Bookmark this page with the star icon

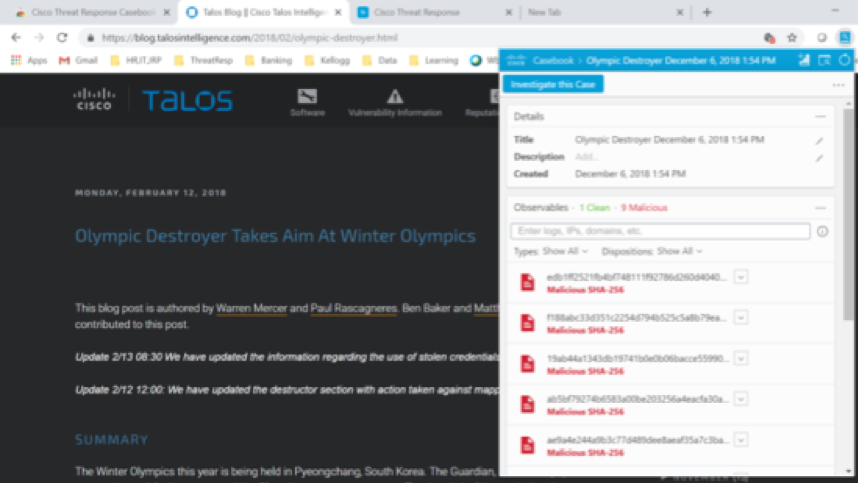[792, 37]
